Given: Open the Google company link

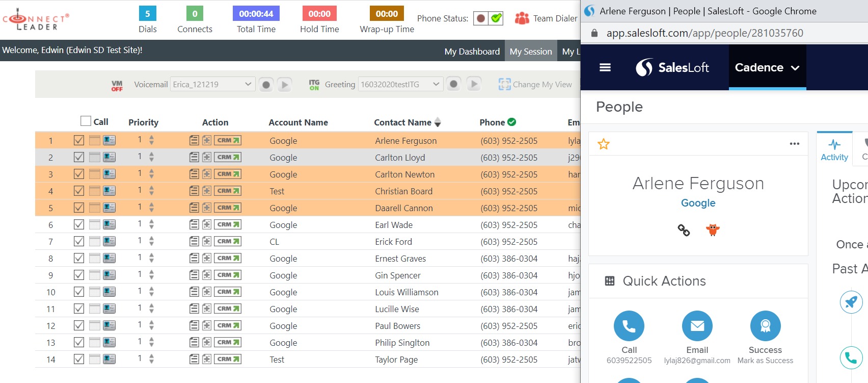Looking at the screenshot, I should click(698, 203).
